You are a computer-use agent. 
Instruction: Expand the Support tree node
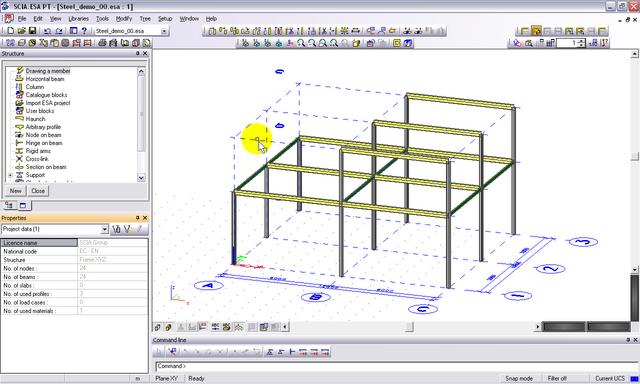tap(10, 175)
